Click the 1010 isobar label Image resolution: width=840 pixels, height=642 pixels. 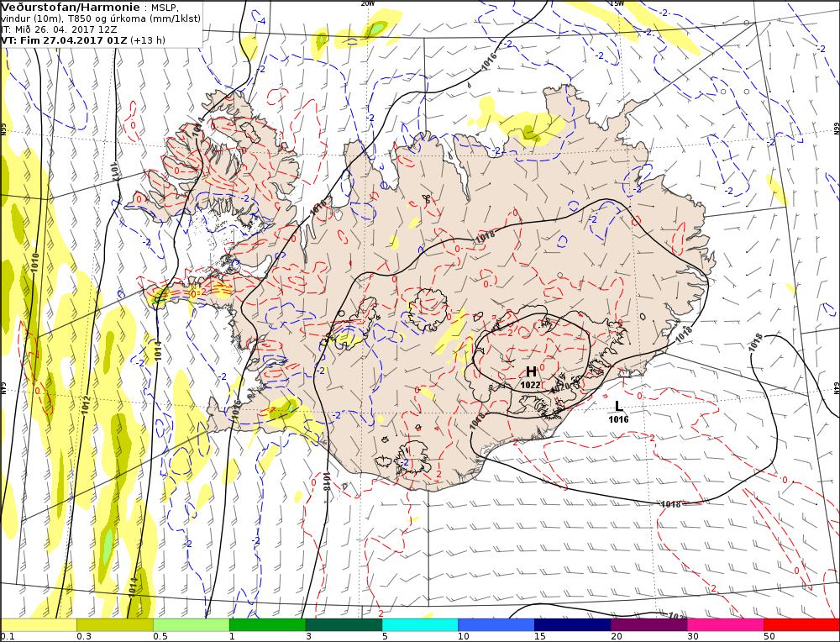(x=35, y=263)
